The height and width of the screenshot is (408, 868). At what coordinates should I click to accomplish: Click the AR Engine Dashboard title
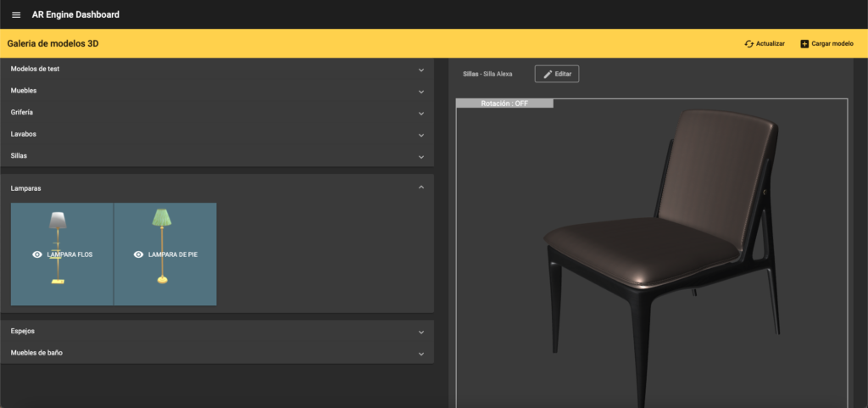(x=75, y=14)
